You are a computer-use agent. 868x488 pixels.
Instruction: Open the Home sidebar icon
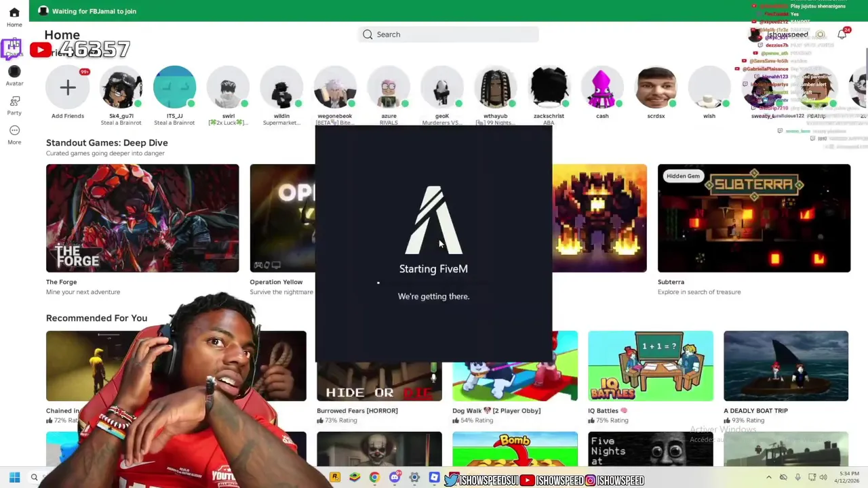pyautogui.click(x=14, y=13)
